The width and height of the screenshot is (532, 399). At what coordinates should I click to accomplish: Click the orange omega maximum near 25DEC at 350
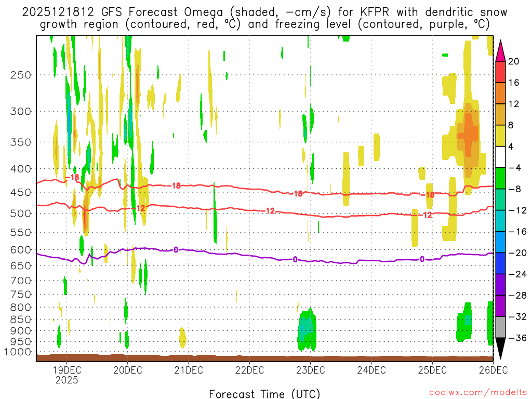click(468, 134)
